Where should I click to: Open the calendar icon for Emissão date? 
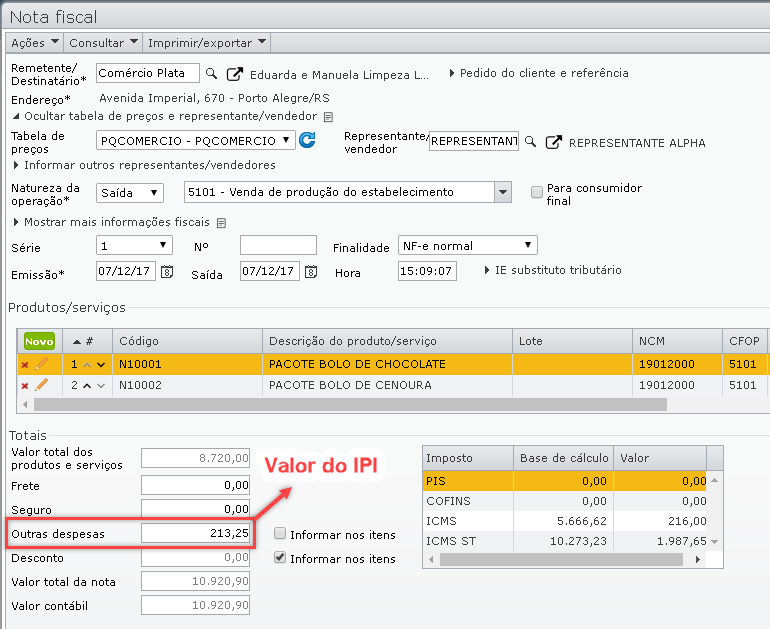(x=167, y=271)
